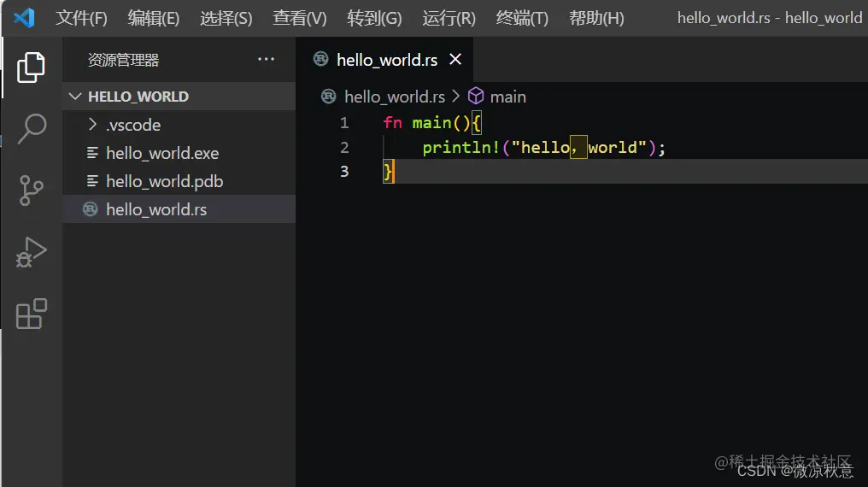Viewport: 868px width, 487px height.
Task: Click the main function name in code
Action: coord(431,122)
